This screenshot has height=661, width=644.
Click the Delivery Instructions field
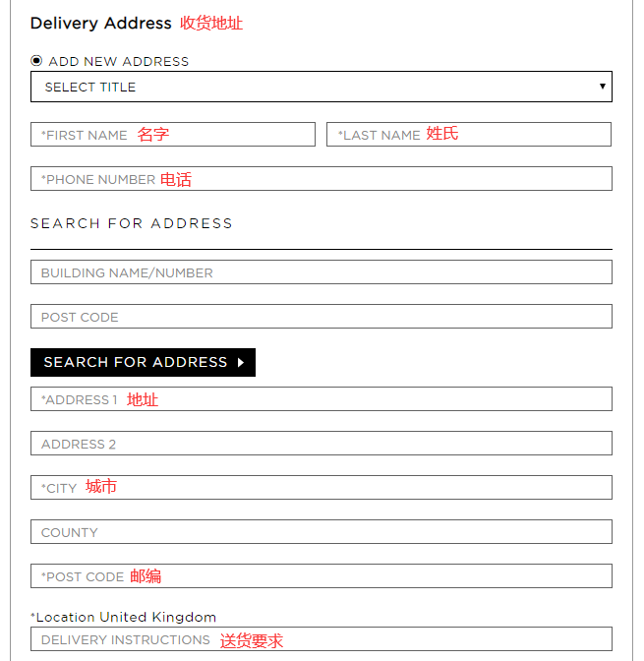321,639
